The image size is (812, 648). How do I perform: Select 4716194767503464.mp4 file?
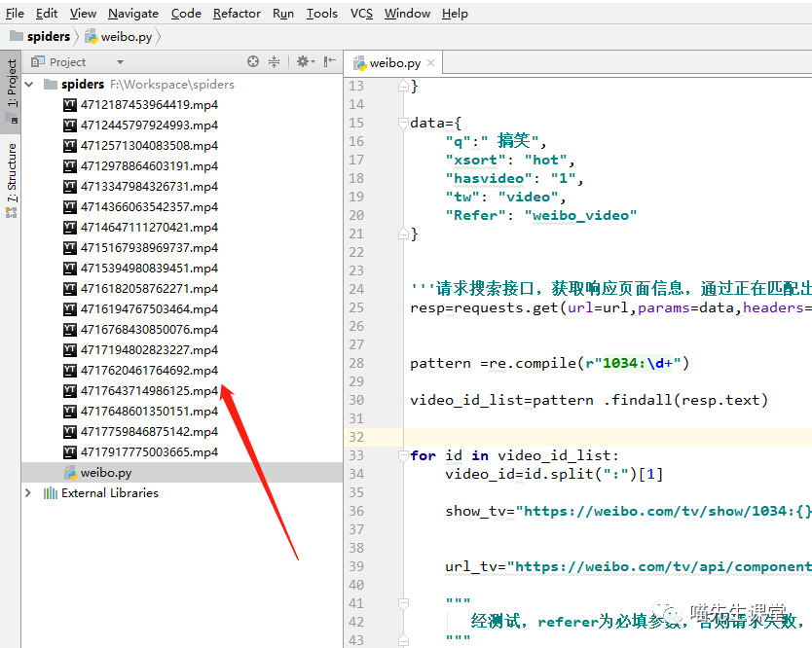pyautogui.click(x=149, y=309)
